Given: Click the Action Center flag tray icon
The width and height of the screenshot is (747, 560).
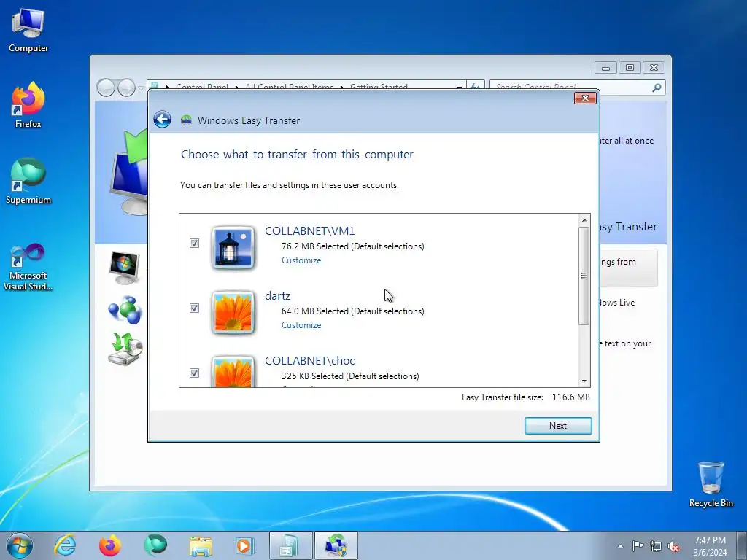Looking at the screenshot, I should 638,546.
